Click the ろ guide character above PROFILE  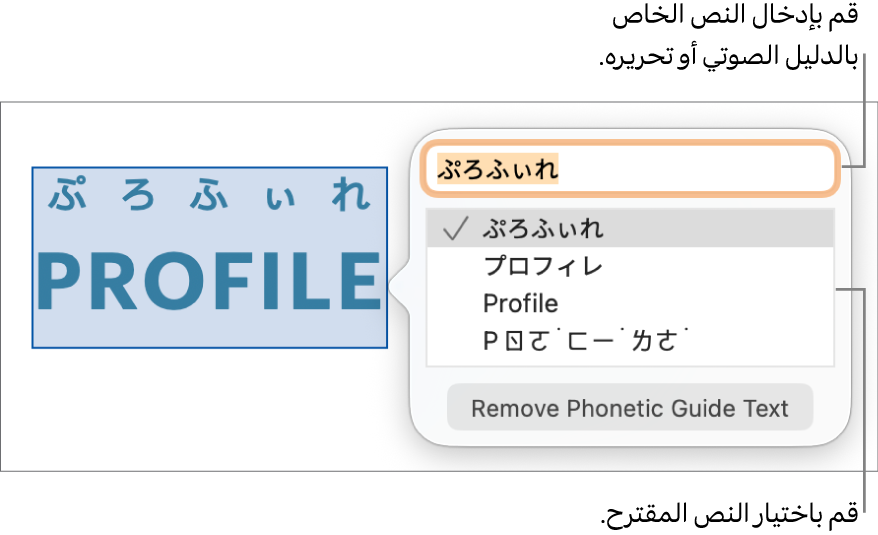click(138, 196)
